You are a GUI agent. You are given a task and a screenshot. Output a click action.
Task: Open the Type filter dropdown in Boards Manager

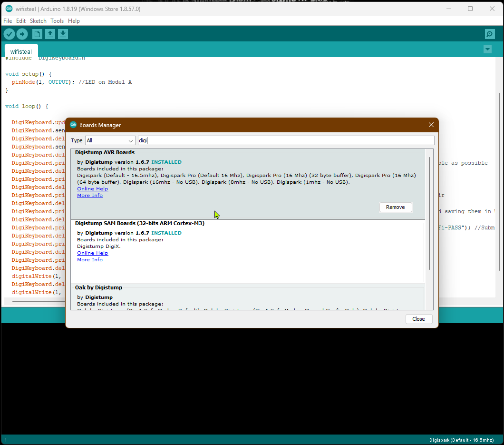click(110, 140)
